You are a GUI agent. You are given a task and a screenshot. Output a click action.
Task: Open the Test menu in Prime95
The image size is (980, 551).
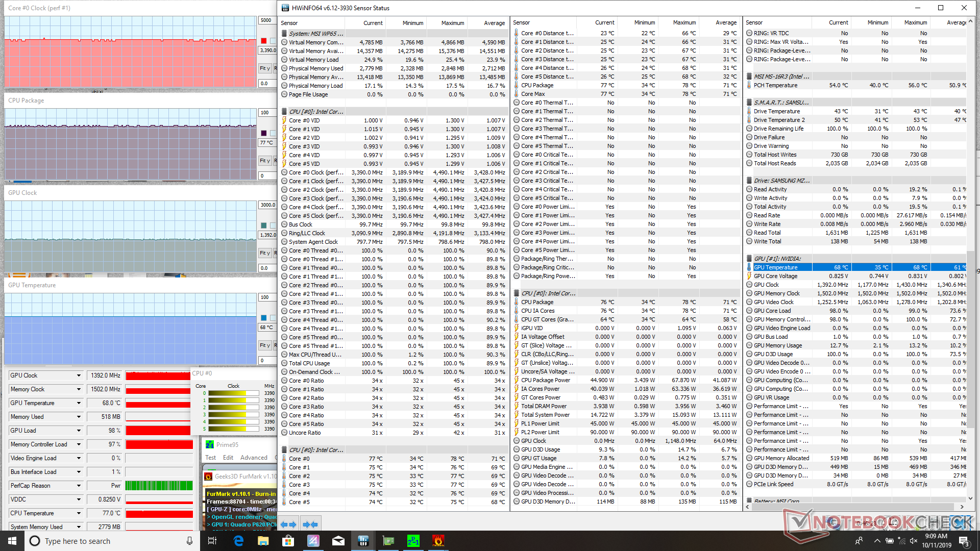pos(210,458)
